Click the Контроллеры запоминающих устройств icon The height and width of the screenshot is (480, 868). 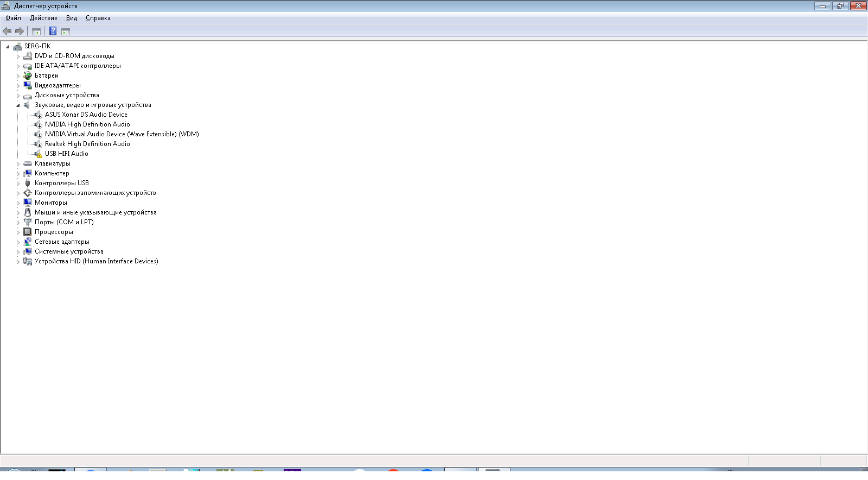pos(28,193)
